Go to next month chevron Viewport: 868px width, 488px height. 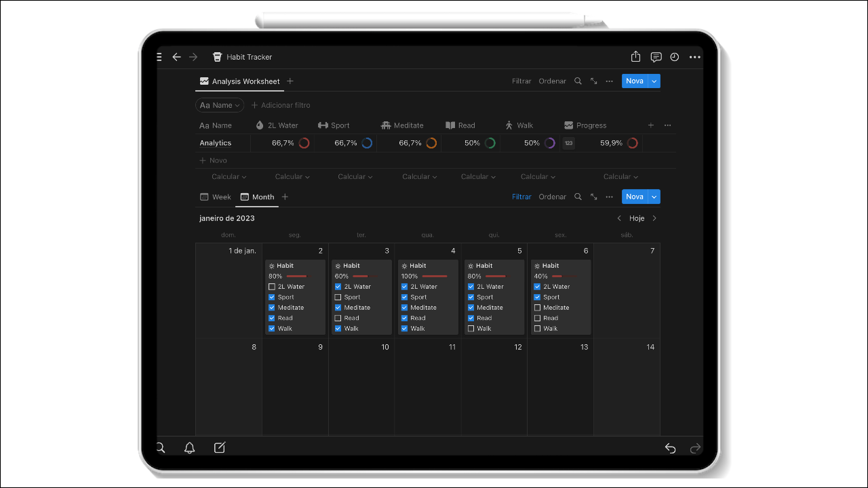(654, 218)
